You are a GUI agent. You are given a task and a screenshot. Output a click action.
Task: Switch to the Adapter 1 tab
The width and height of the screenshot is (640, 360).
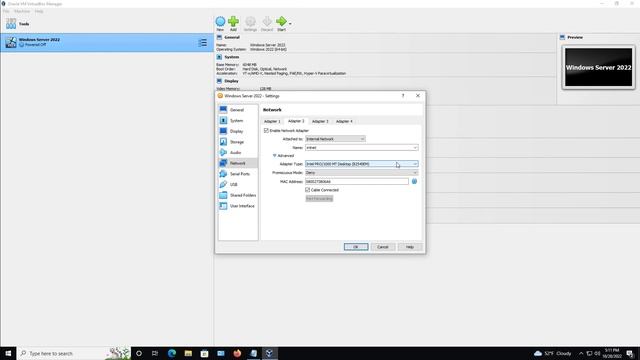click(272, 121)
